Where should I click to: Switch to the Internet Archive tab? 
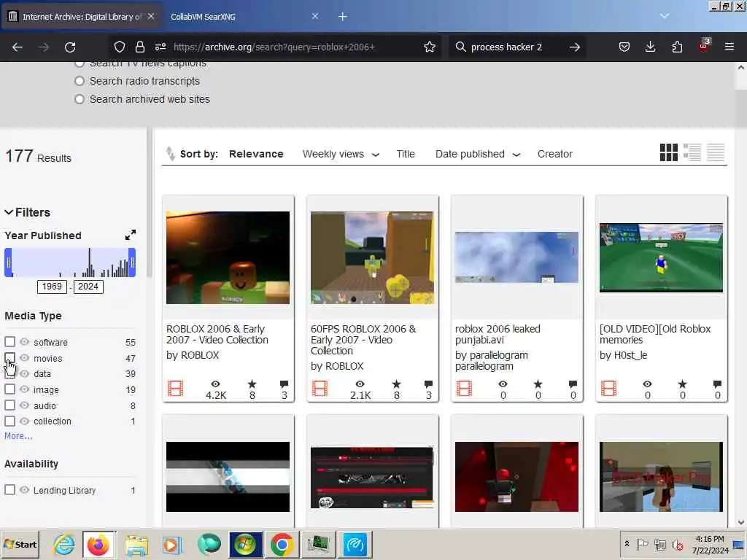click(82, 17)
